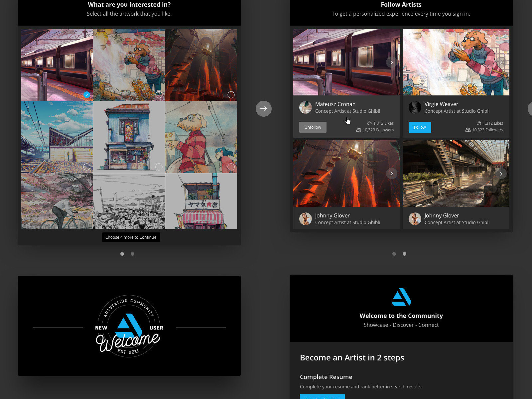Show next artwork on abandoned station Johnny Glover card

coord(501,174)
